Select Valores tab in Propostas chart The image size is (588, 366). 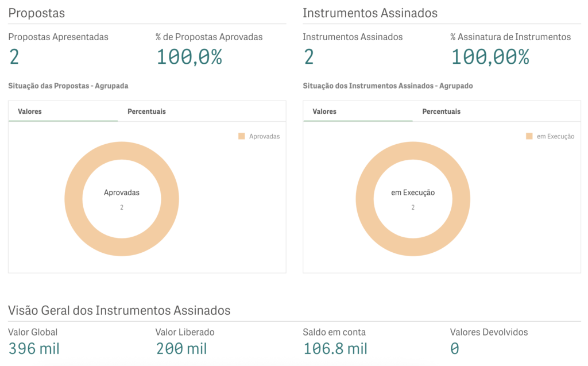tap(30, 111)
